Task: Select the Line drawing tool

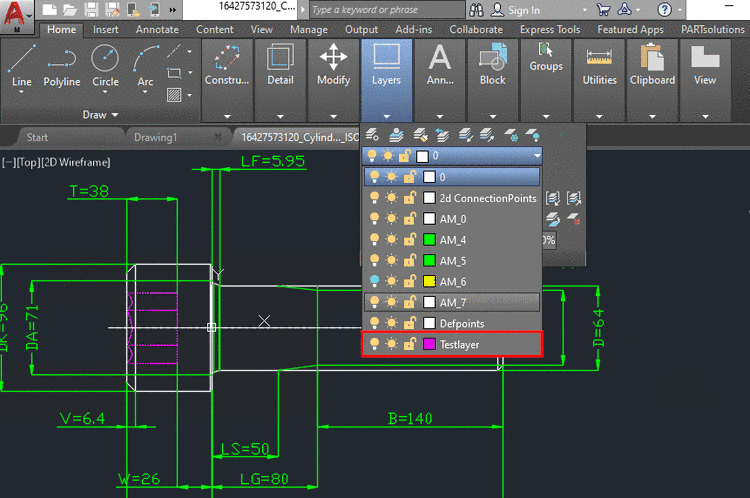Action: point(22,66)
